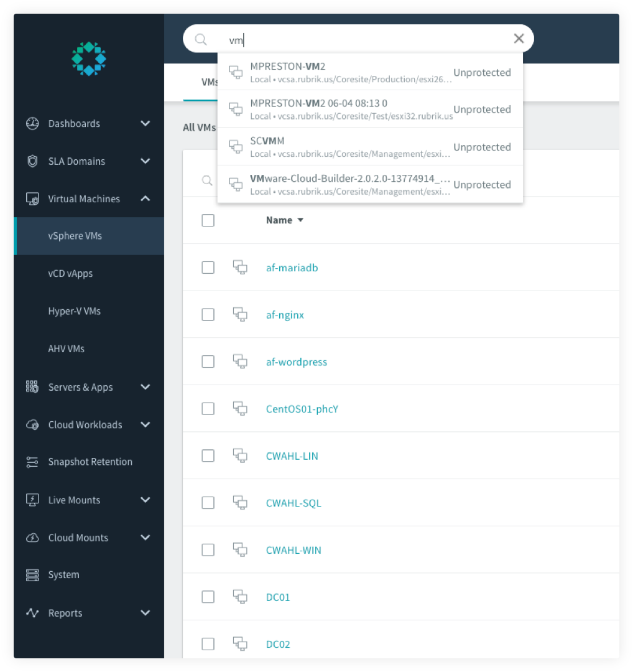Viewport: 633px width, 672px height.
Task: Click the Dashboards gauge icon
Action: click(x=32, y=123)
